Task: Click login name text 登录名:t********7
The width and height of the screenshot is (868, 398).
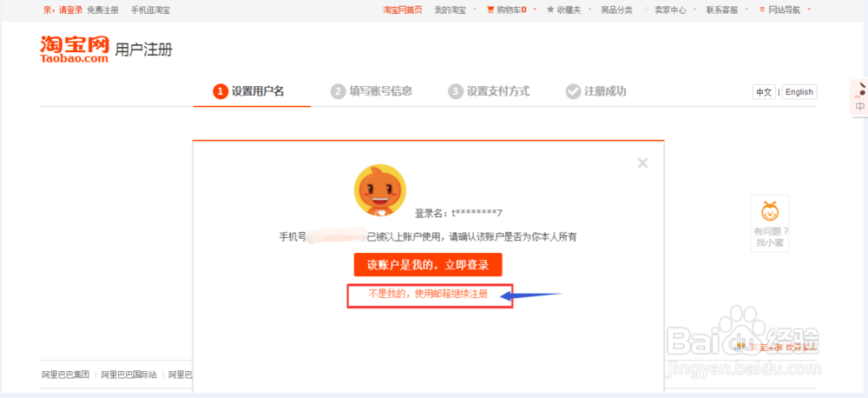Action: pos(458,213)
